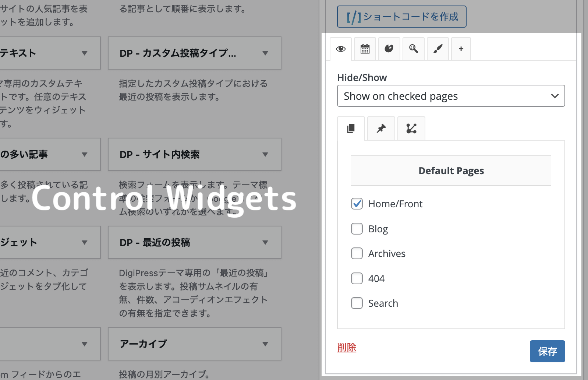Viewport: 588px width, 380px height.
Task: Click the 削除 delete link
Action: 347,348
